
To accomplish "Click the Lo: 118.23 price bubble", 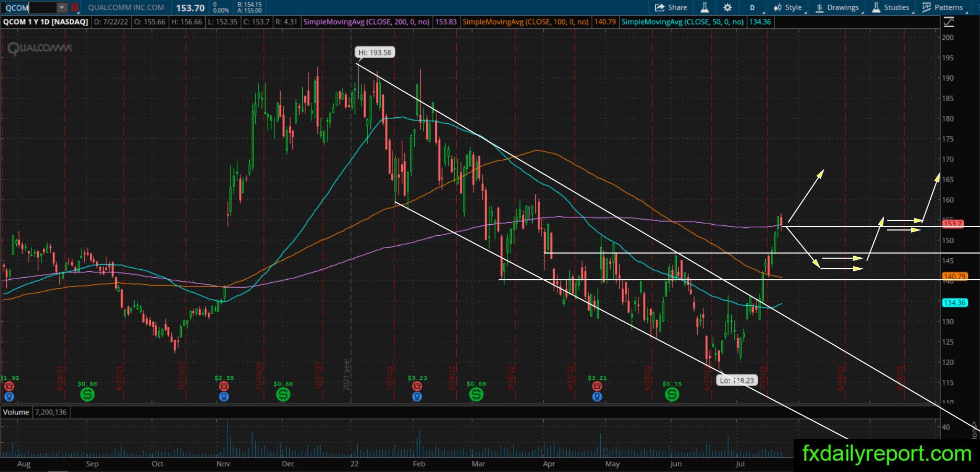I will tap(736, 380).
